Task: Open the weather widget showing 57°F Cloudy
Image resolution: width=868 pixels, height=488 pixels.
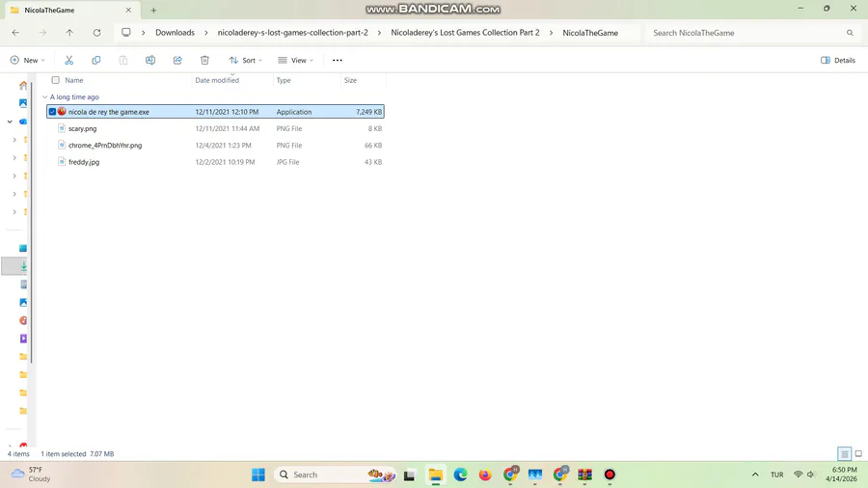Action: point(31,474)
